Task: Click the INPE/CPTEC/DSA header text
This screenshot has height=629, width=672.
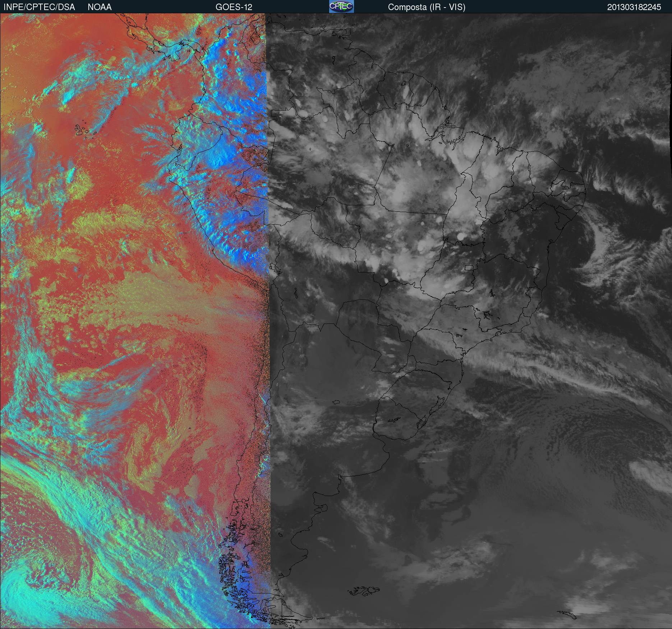Action: (39, 7)
